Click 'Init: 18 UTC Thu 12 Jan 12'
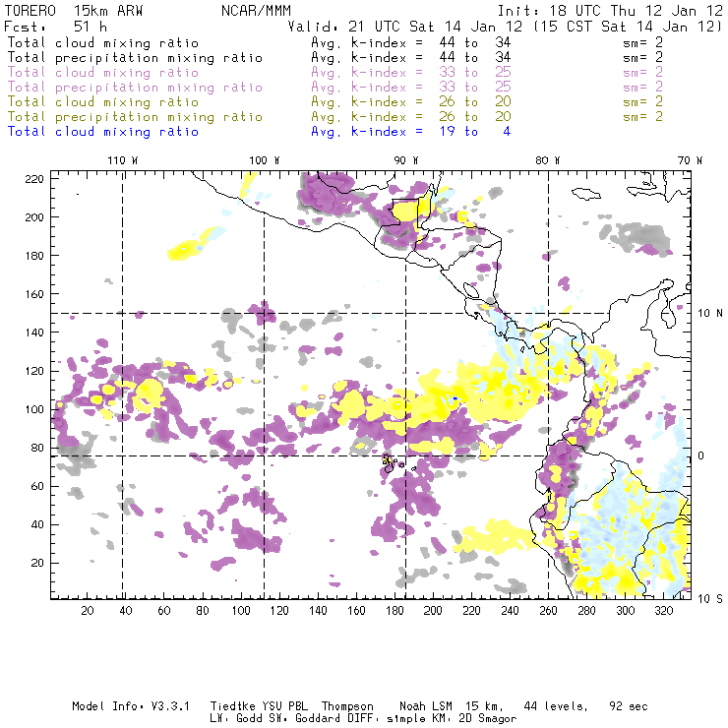 tap(610, 11)
